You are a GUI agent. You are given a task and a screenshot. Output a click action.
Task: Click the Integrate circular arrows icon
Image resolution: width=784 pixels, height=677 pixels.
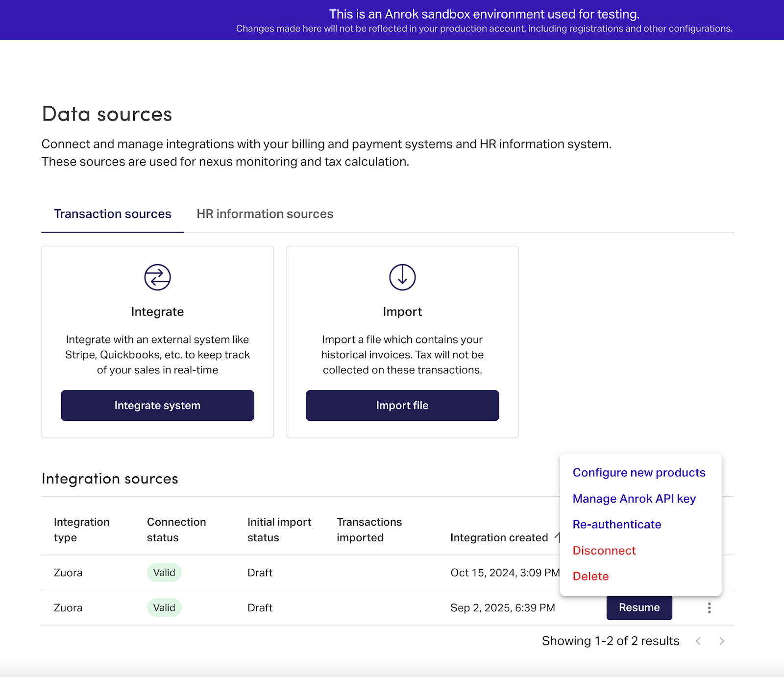tap(157, 277)
